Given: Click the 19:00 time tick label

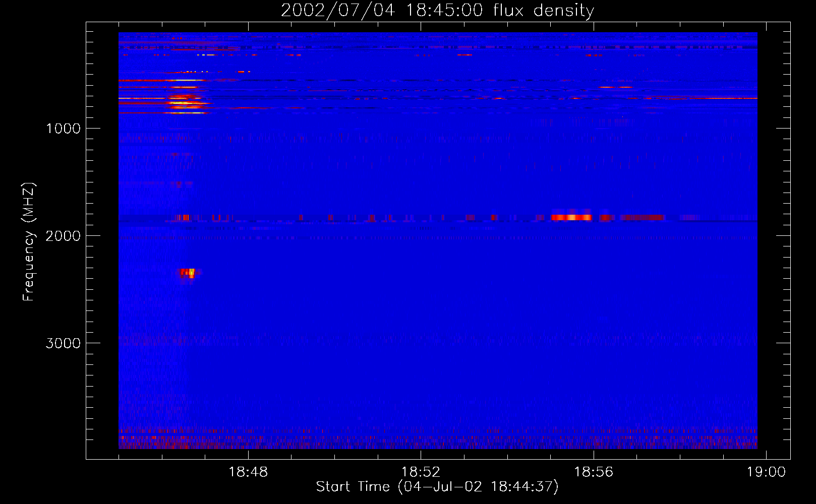Looking at the screenshot, I should click(x=766, y=472).
